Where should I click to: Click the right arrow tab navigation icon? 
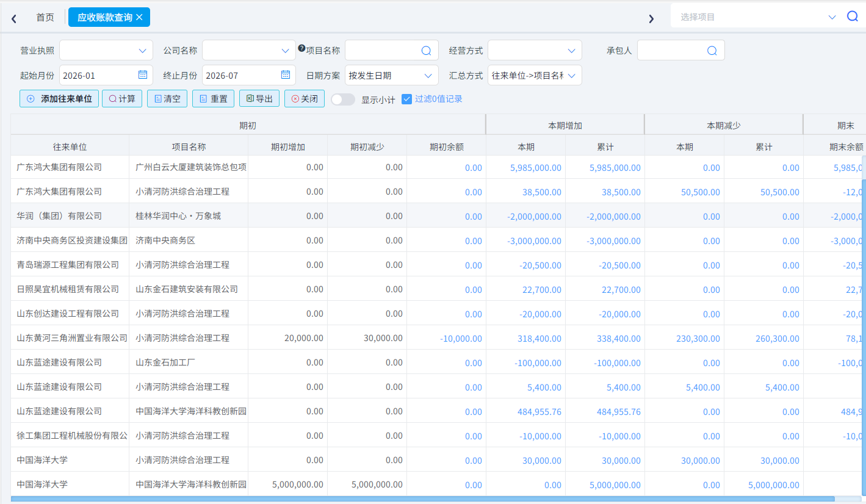pos(651,18)
